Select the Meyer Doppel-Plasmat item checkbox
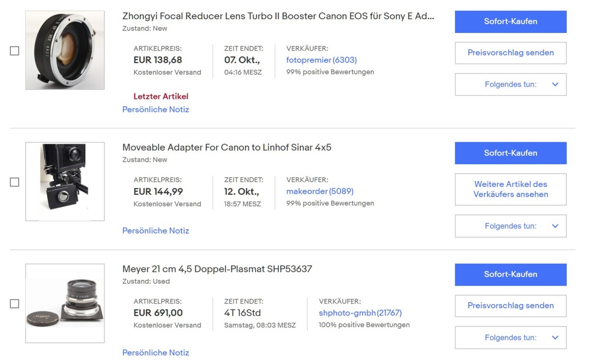This screenshot has width=591, height=364. [15, 303]
